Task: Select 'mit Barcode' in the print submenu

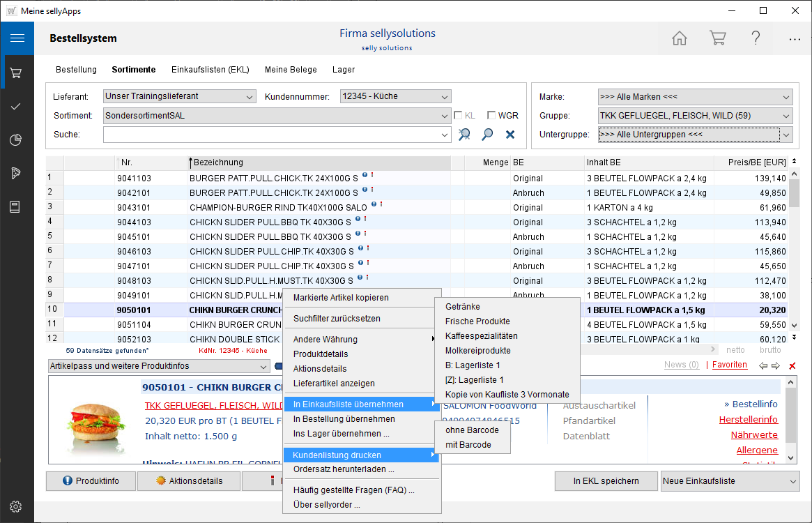Action: 468,445
